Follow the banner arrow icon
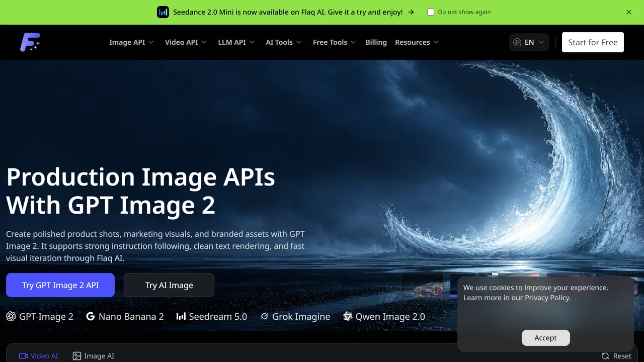Viewport: 644px width, 362px height. (411, 12)
